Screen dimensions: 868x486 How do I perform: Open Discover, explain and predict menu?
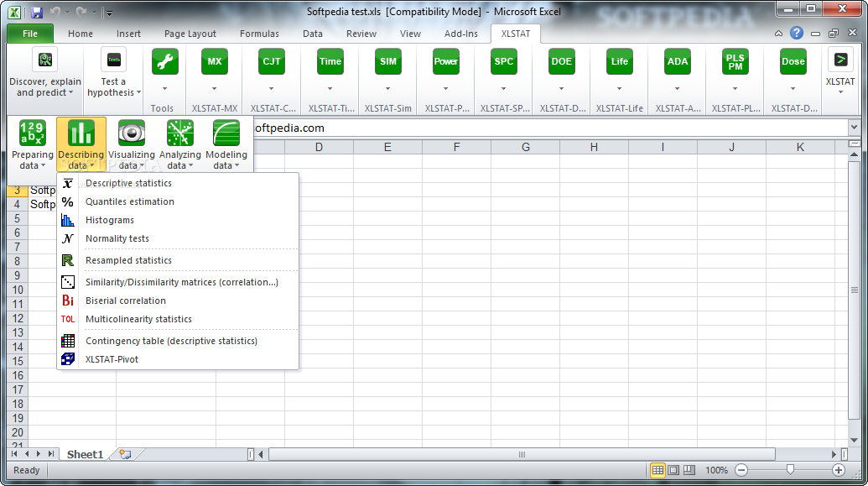point(44,73)
